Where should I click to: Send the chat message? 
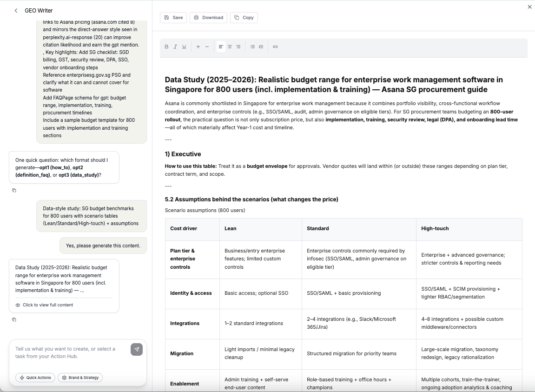137,349
